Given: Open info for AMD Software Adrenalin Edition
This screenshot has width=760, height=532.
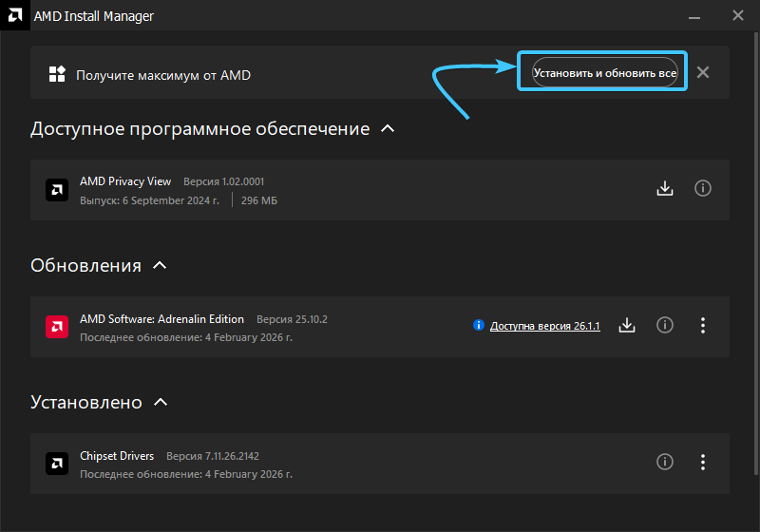Looking at the screenshot, I should click(665, 326).
